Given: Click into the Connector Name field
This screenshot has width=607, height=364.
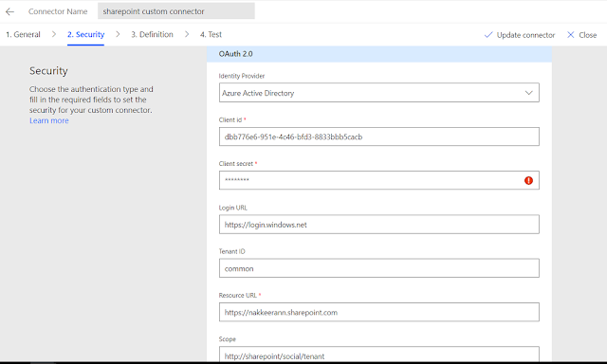Looking at the screenshot, I should 176,11.
